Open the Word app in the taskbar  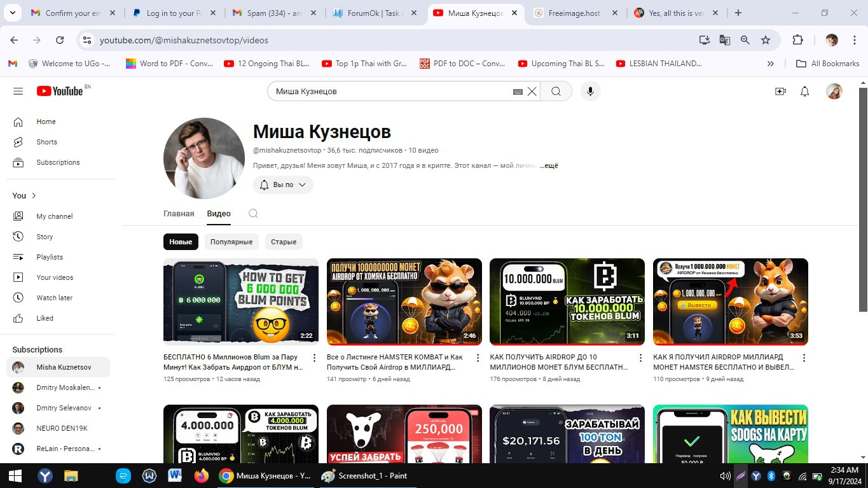click(x=175, y=475)
